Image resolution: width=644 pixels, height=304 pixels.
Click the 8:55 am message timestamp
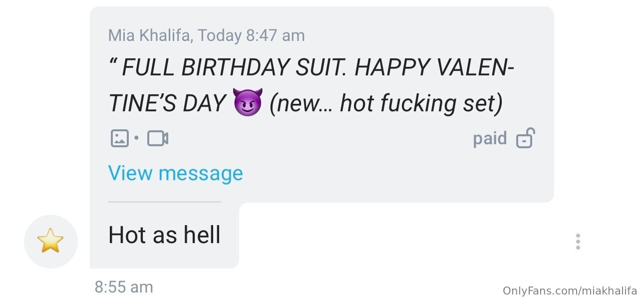tap(124, 287)
